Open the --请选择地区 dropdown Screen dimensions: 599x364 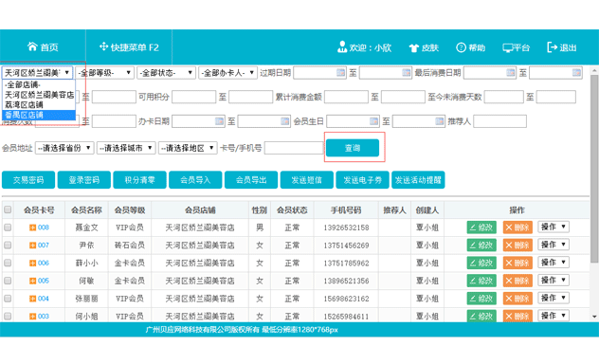point(188,148)
